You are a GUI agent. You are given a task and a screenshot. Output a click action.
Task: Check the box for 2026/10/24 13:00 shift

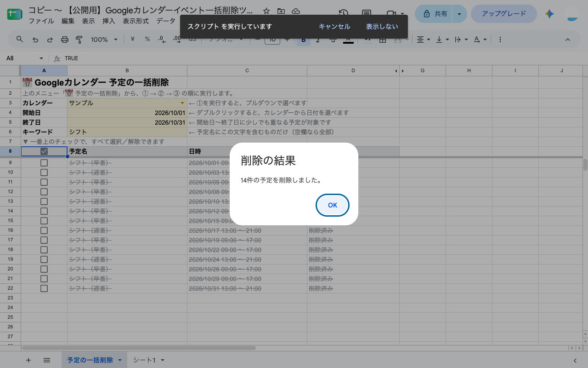(44, 259)
